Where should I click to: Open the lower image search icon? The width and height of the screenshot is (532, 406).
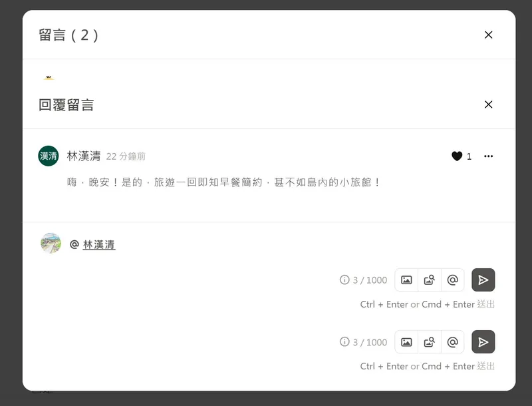pyautogui.click(x=430, y=342)
